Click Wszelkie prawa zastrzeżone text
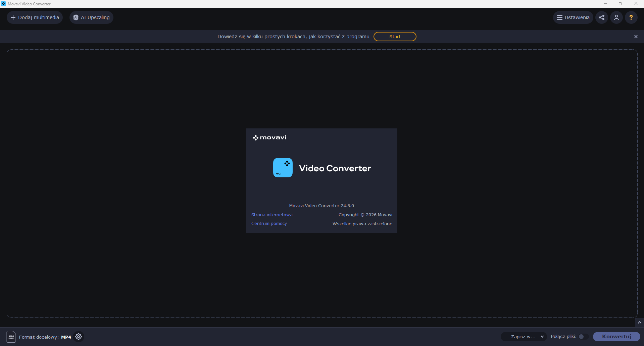The image size is (644, 346). (x=362, y=224)
